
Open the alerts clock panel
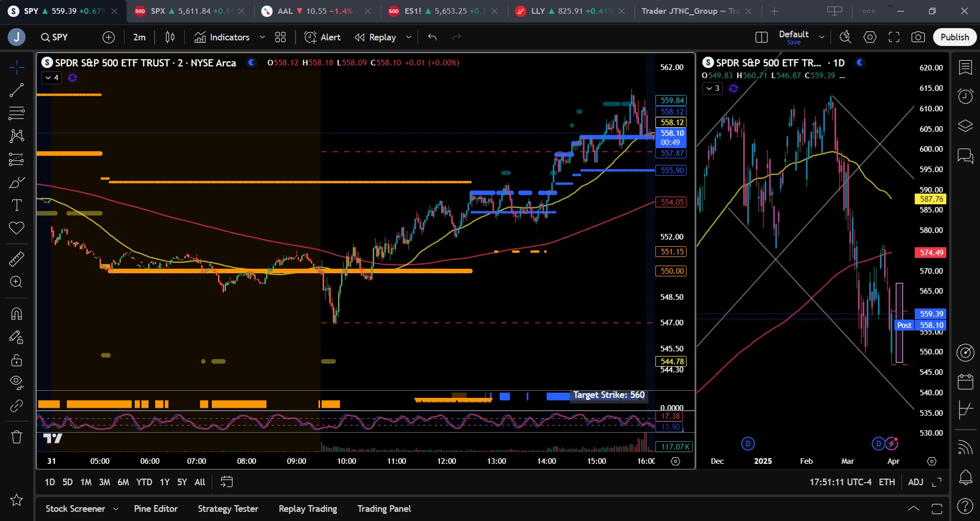tap(965, 96)
